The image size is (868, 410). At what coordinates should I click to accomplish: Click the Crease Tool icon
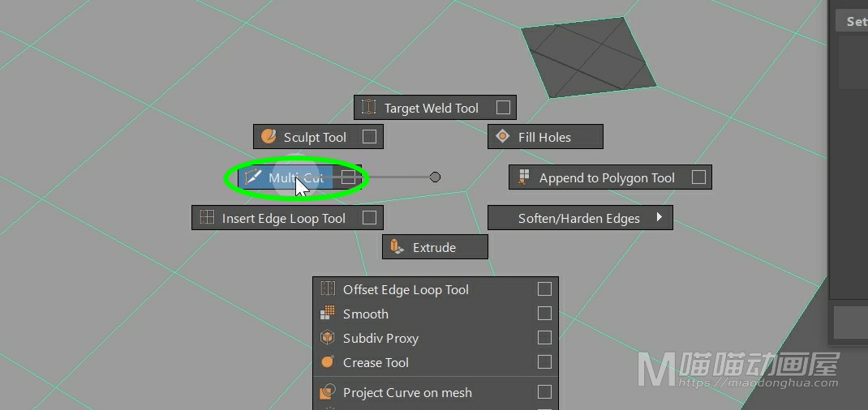pyautogui.click(x=328, y=362)
